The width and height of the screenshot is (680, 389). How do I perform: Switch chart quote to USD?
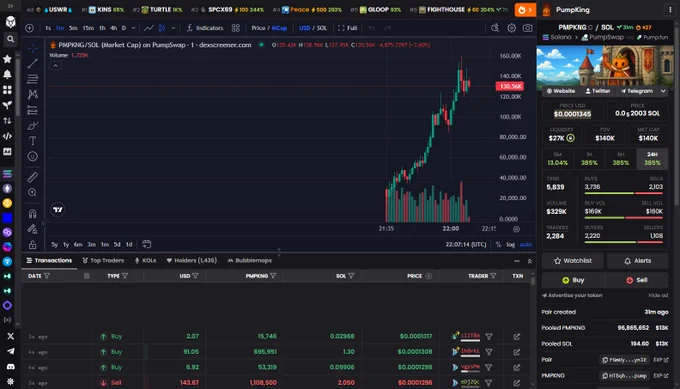pyautogui.click(x=304, y=28)
